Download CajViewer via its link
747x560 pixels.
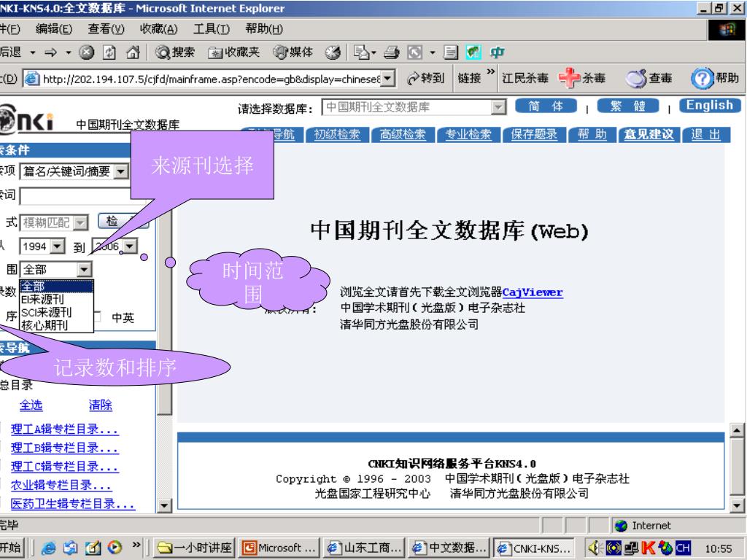(x=532, y=292)
